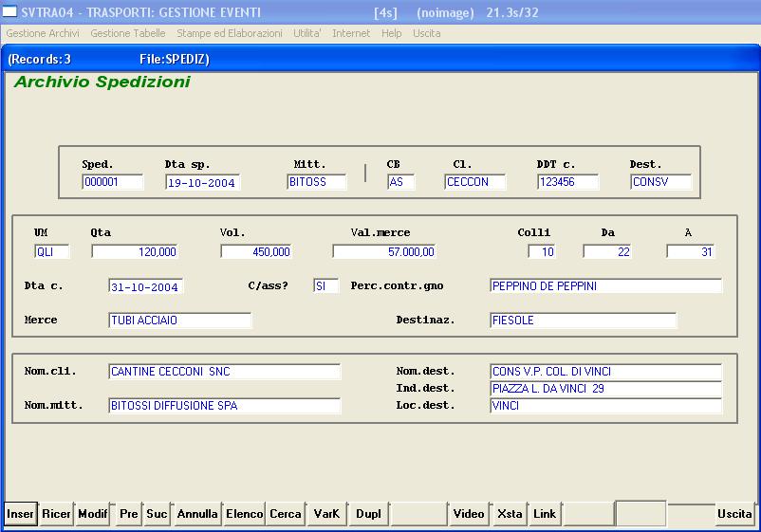Click the Annulla button
The image size is (761, 532).
(x=197, y=514)
